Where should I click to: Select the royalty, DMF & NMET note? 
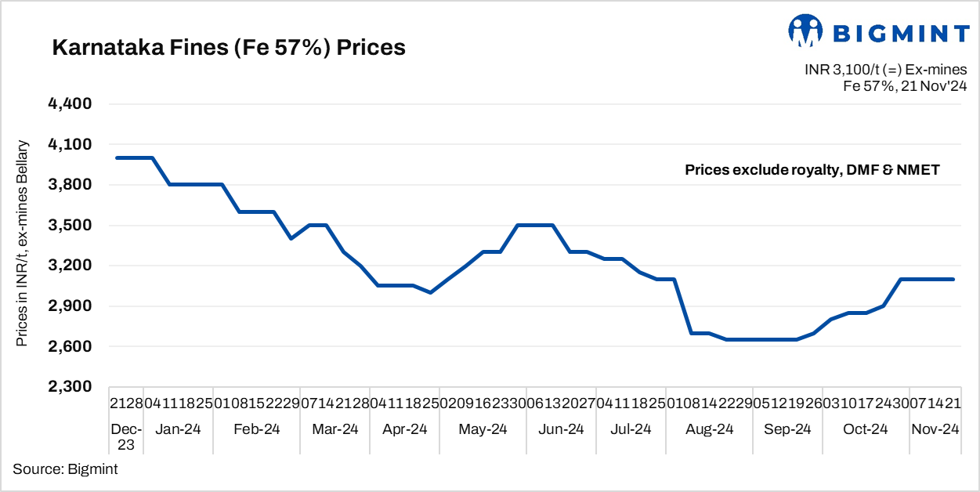[x=812, y=170]
